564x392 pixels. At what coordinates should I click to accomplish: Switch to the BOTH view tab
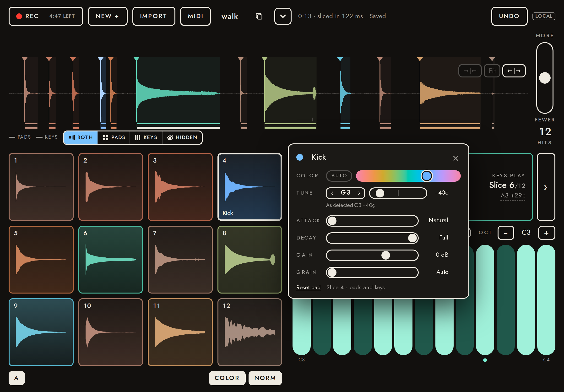click(81, 137)
